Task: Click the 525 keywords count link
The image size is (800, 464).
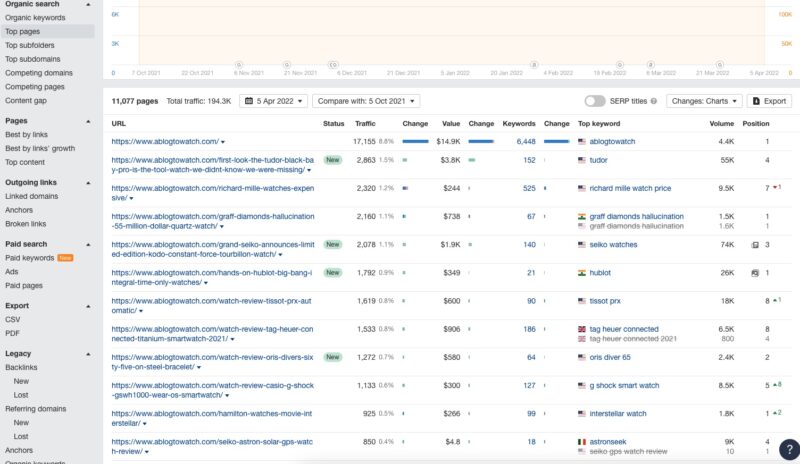Action: (529, 188)
